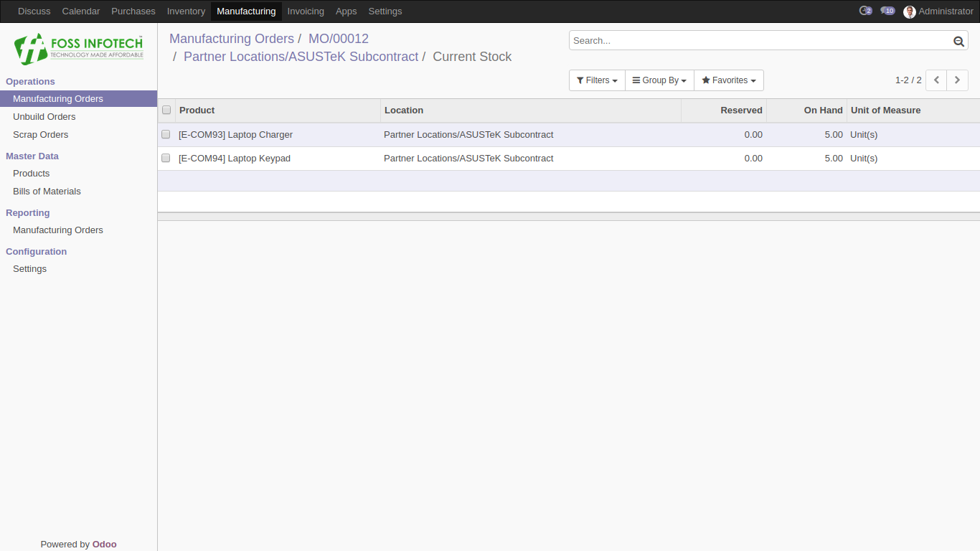Screen dimensions: 980x551
Task: Click the Administrator avatar picture
Action: tap(910, 11)
